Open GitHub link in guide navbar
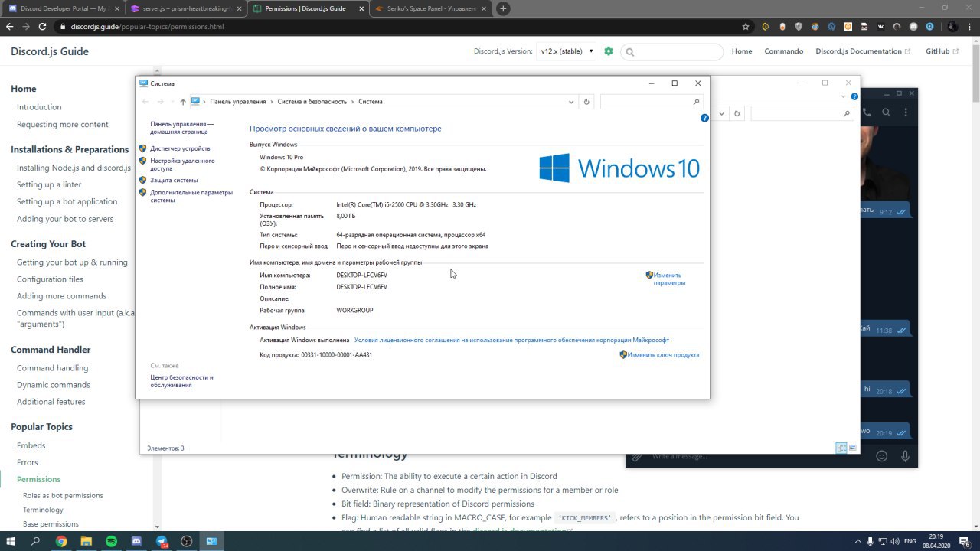The height and width of the screenshot is (551, 980). click(942, 51)
